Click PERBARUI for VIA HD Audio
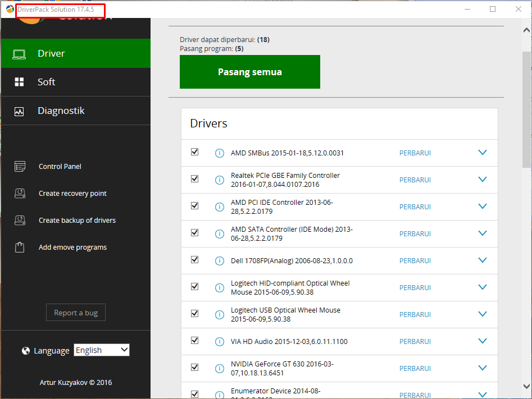The image size is (532, 399). pyautogui.click(x=415, y=341)
